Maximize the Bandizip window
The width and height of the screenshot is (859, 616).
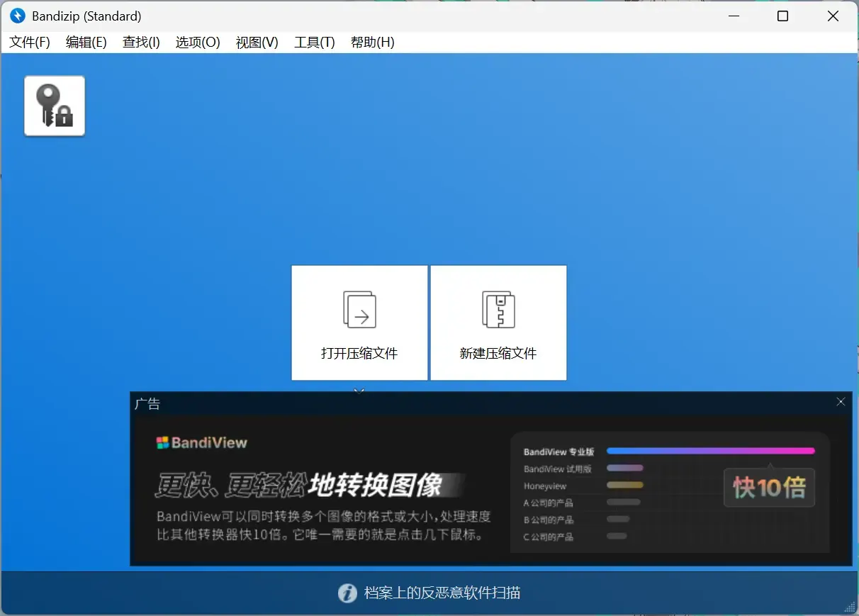(782, 16)
